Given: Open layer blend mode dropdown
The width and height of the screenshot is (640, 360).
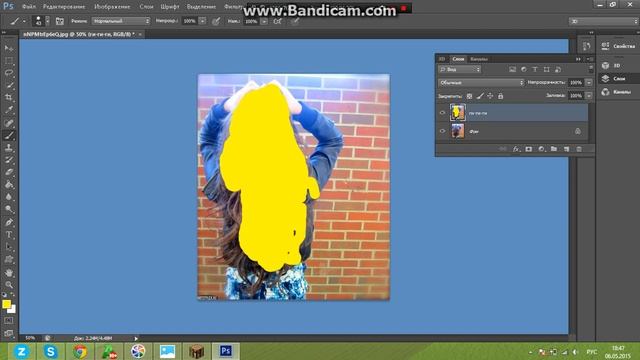Looking at the screenshot, I should pos(481,82).
